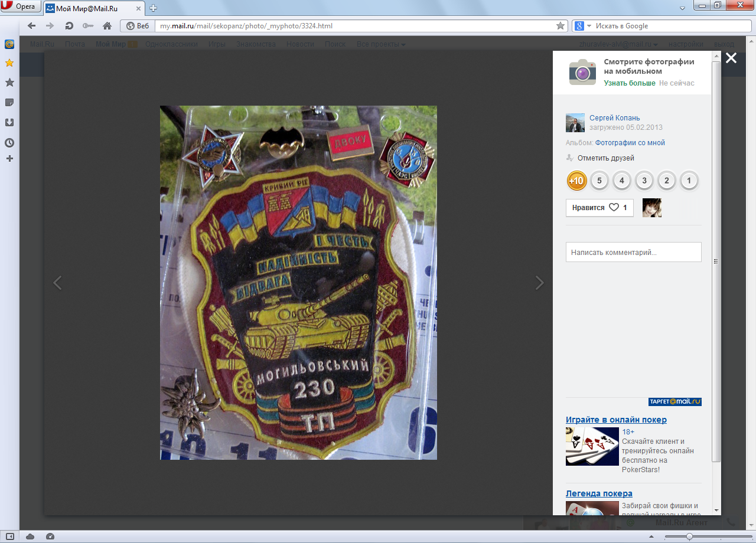Image resolution: width=756 pixels, height=543 pixels.
Task: Rate the photo with 5 points
Action: 599,181
